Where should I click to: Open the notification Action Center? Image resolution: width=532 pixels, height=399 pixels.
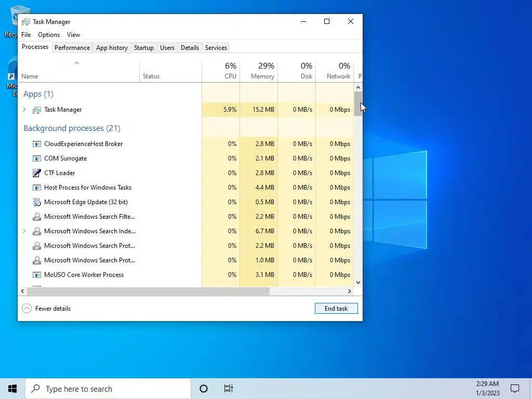515,389
